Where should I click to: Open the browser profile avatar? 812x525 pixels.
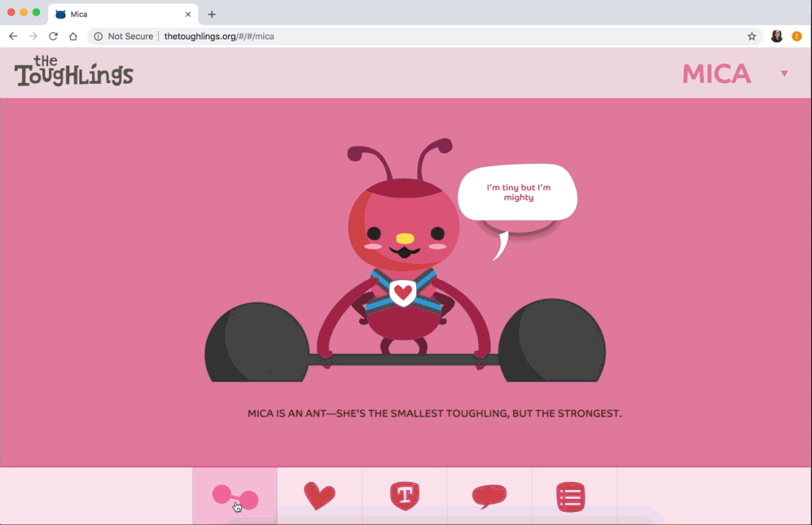click(x=777, y=36)
